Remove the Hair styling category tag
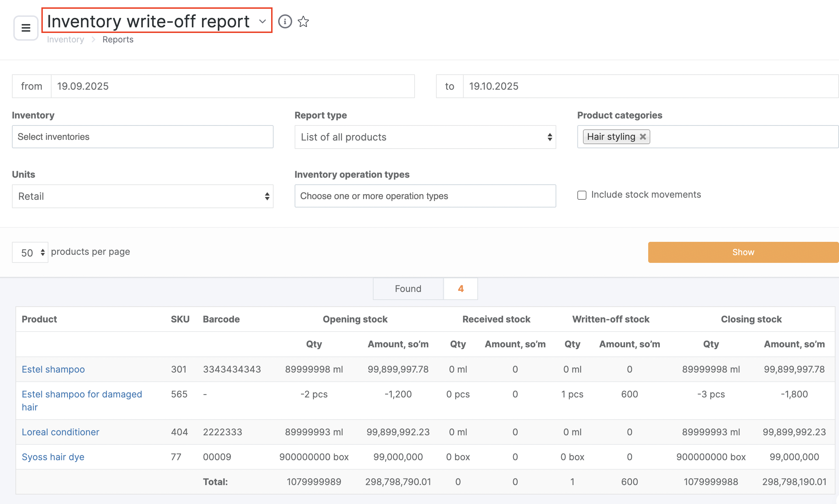Image resolution: width=839 pixels, height=504 pixels. point(643,137)
